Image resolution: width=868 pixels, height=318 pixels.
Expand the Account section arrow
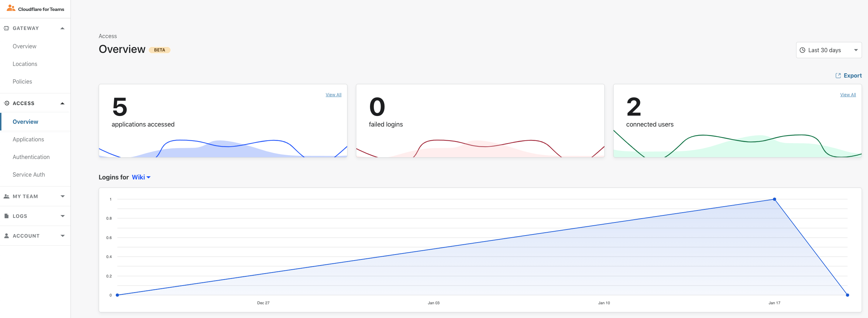coord(62,236)
